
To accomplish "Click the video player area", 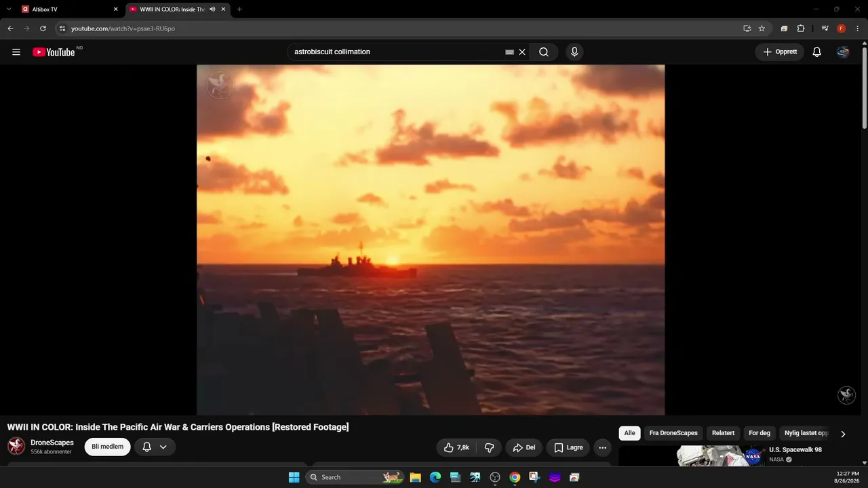I will 431,240.
